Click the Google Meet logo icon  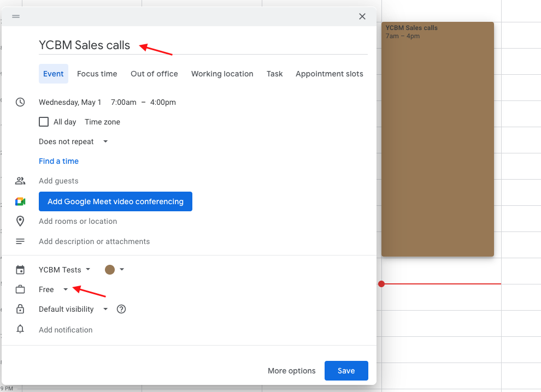20,201
